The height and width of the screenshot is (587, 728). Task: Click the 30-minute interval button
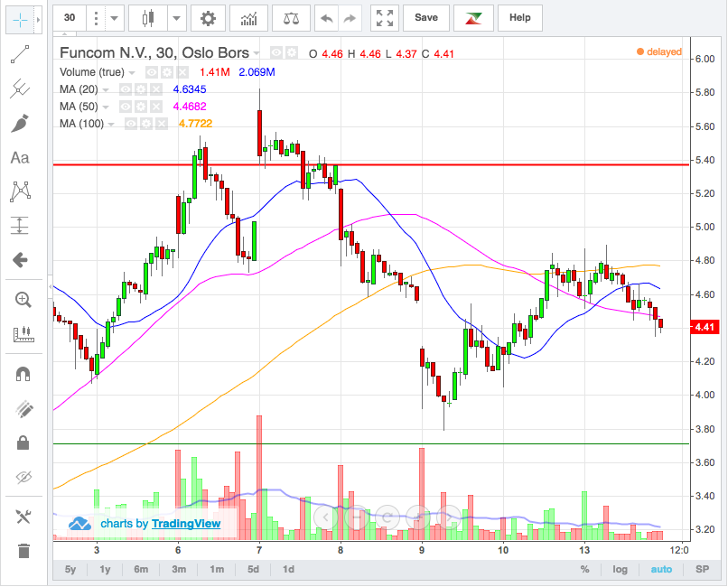(70, 18)
